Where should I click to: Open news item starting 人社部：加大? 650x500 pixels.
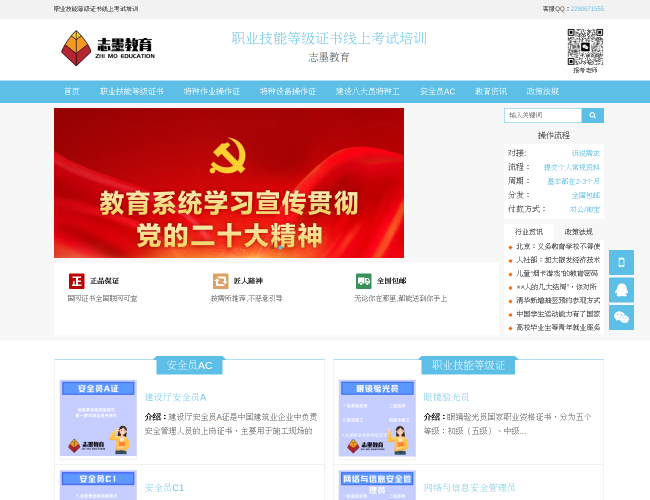point(558,260)
